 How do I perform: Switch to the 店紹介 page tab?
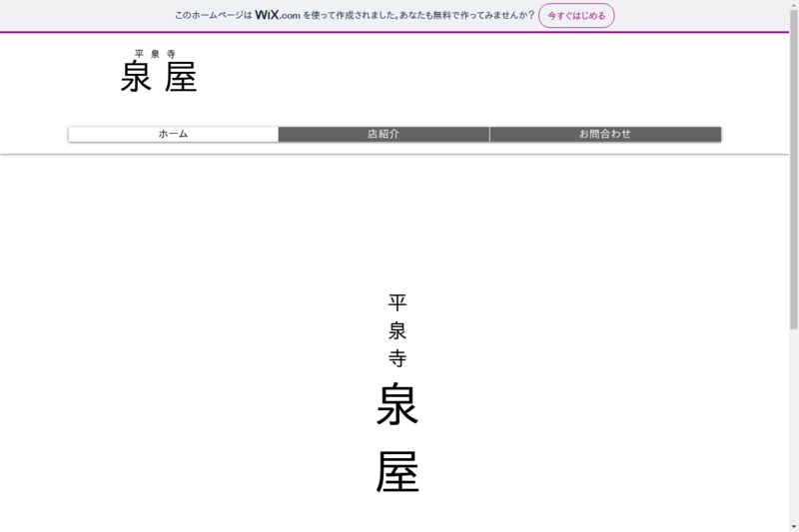point(384,134)
